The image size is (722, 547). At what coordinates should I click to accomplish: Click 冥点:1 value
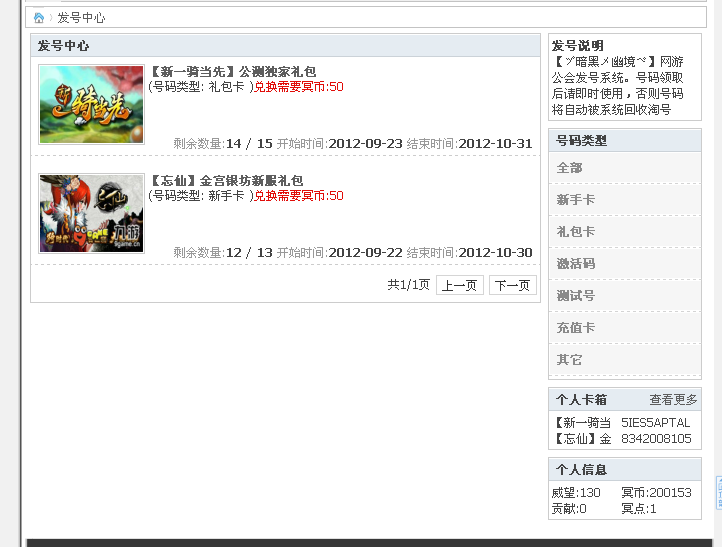point(639,509)
